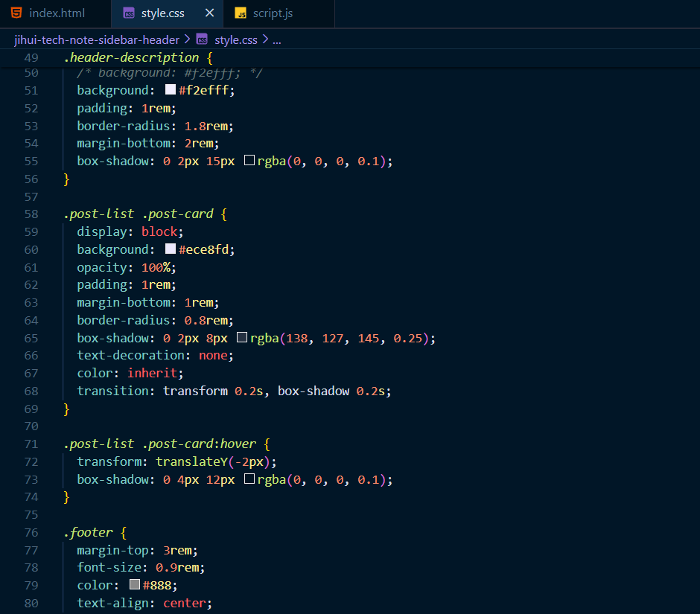Viewport: 700px width, 614px height.
Task: Click closing brace on line 56
Action: [66, 179]
